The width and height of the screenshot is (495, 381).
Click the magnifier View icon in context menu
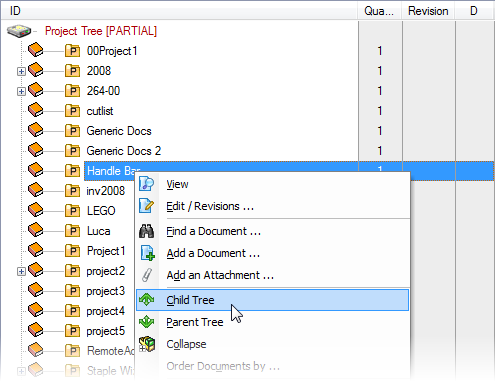pos(146,184)
